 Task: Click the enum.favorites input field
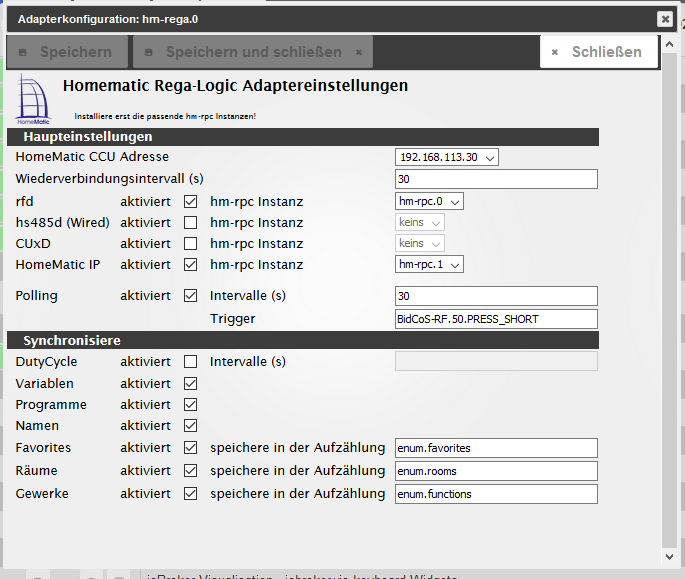click(496, 448)
